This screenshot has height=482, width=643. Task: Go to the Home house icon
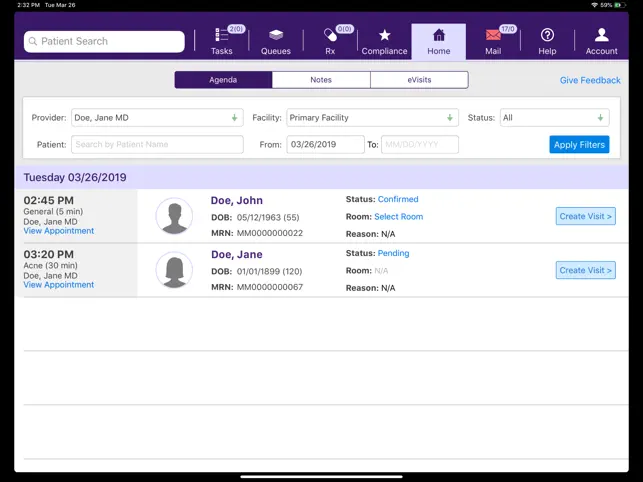point(439,35)
